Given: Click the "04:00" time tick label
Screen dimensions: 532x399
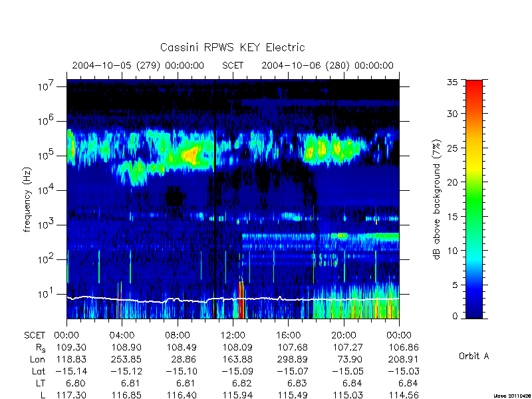Looking at the screenshot, I should click(122, 335).
